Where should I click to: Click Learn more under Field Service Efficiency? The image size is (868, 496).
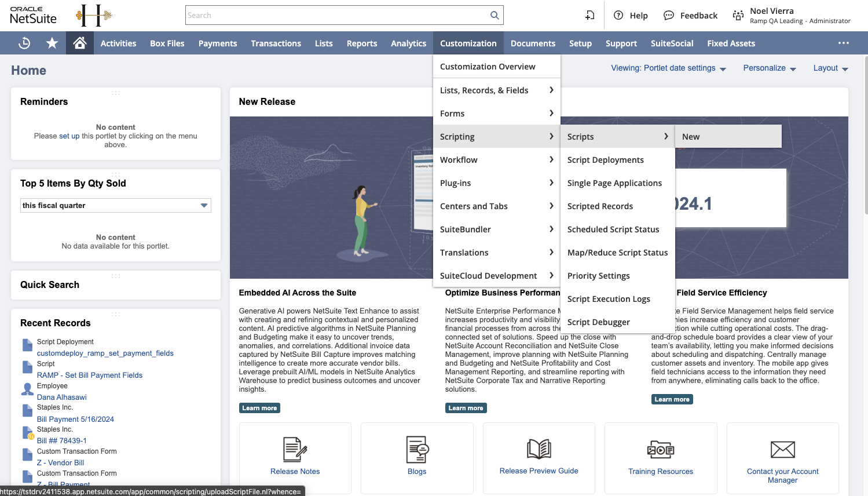pos(672,399)
